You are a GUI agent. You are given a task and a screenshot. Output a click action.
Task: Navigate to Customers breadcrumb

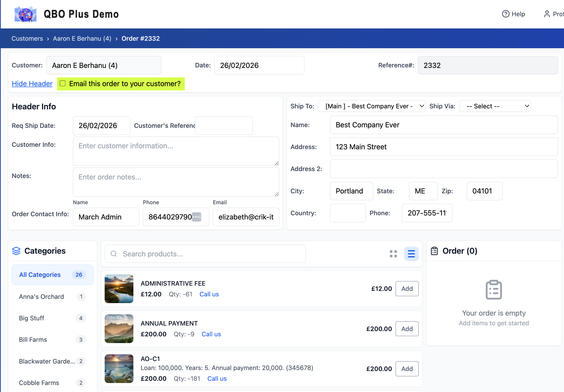point(27,39)
